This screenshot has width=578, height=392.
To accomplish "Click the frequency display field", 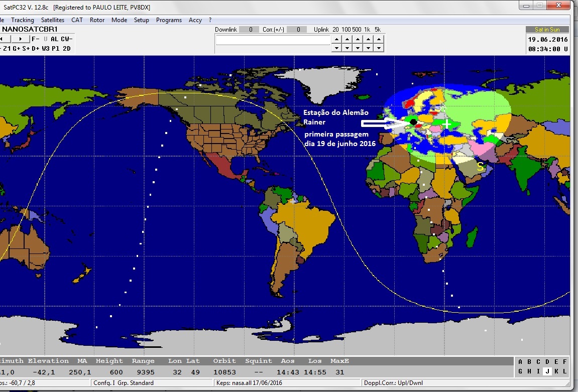I will click(x=273, y=40).
